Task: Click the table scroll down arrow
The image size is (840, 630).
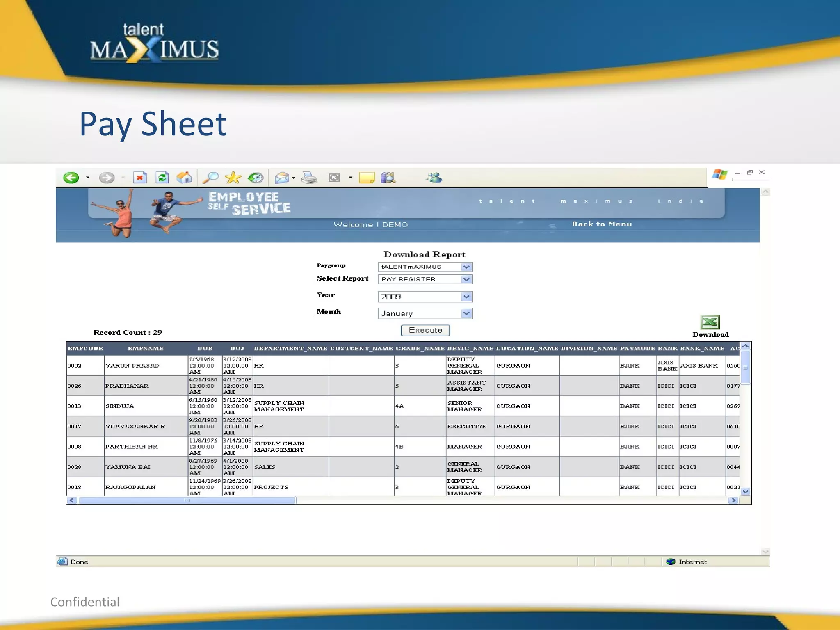Action: coord(746,491)
